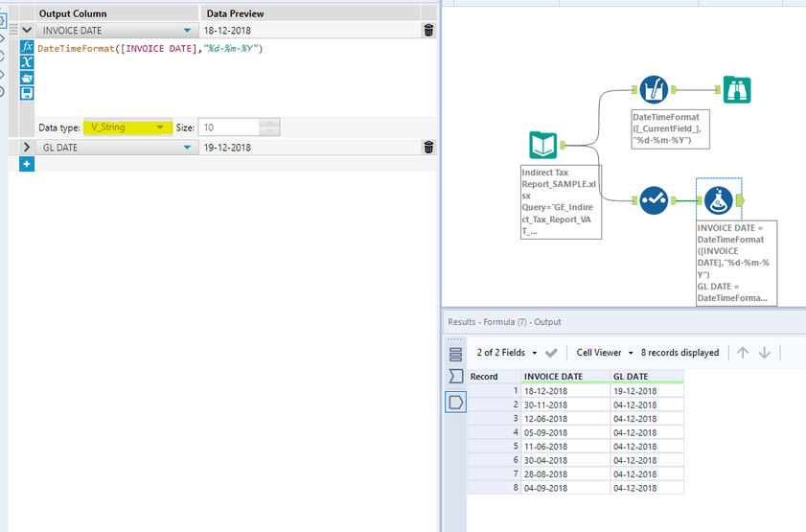
Task: Select the cell 04-09-2018 in results
Action: tap(565, 488)
